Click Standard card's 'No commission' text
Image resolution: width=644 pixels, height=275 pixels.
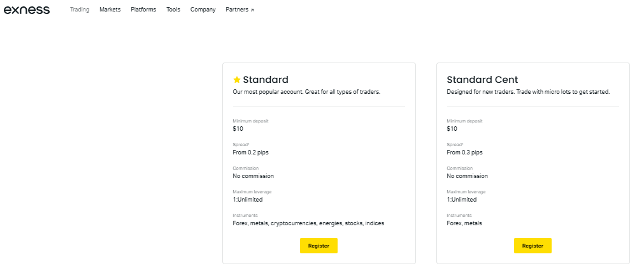point(254,176)
